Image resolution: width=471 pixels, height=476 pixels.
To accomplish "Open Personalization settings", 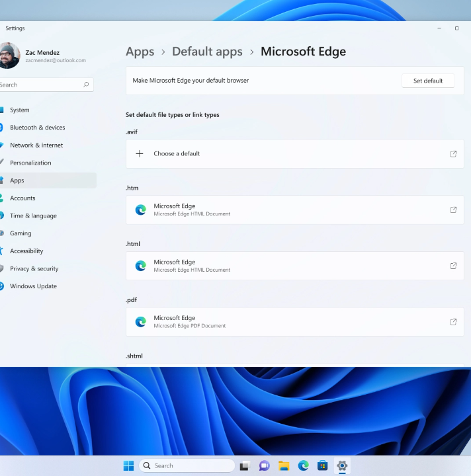I will 47,163.
